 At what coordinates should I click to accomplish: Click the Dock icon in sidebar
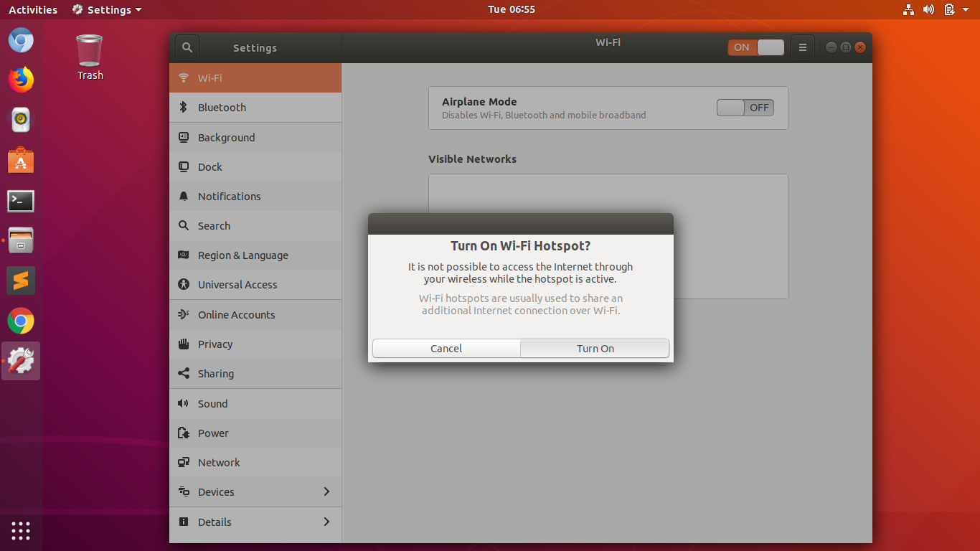(184, 166)
